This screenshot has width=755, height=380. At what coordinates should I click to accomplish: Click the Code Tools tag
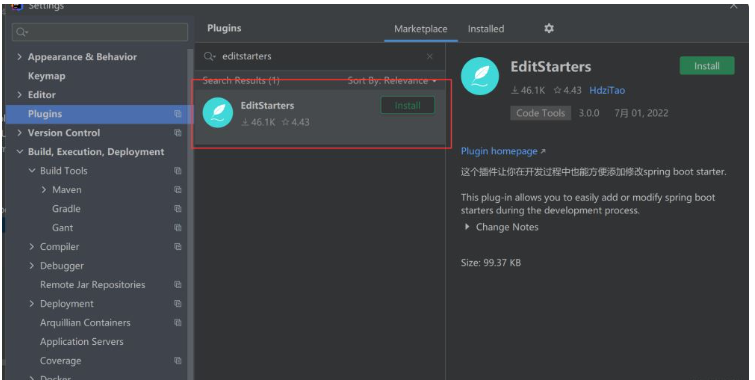pyautogui.click(x=540, y=113)
